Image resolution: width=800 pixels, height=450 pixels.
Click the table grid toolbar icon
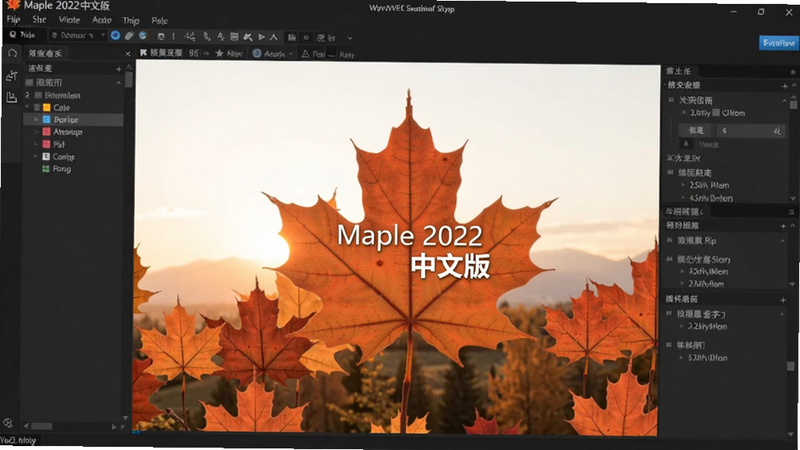click(x=234, y=37)
